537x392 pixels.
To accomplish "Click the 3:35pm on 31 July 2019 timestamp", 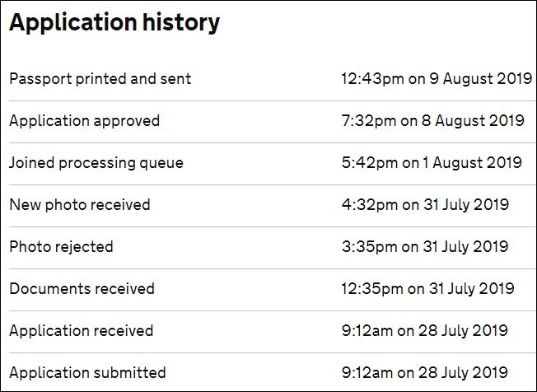I will 425,246.
